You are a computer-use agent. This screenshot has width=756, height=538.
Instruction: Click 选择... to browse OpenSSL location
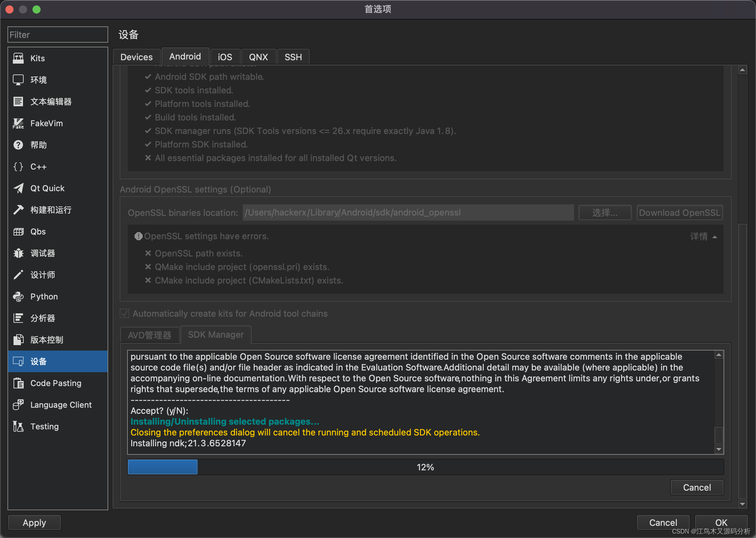coord(605,212)
